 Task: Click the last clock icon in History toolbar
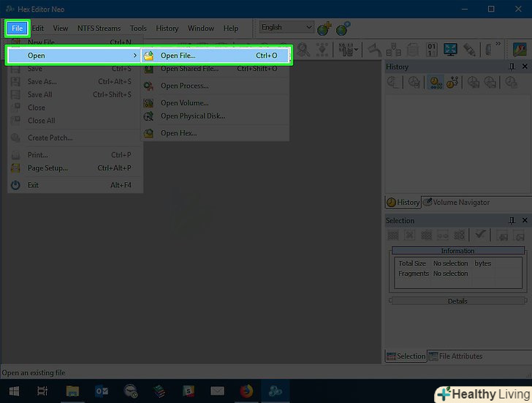pos(511,82)
